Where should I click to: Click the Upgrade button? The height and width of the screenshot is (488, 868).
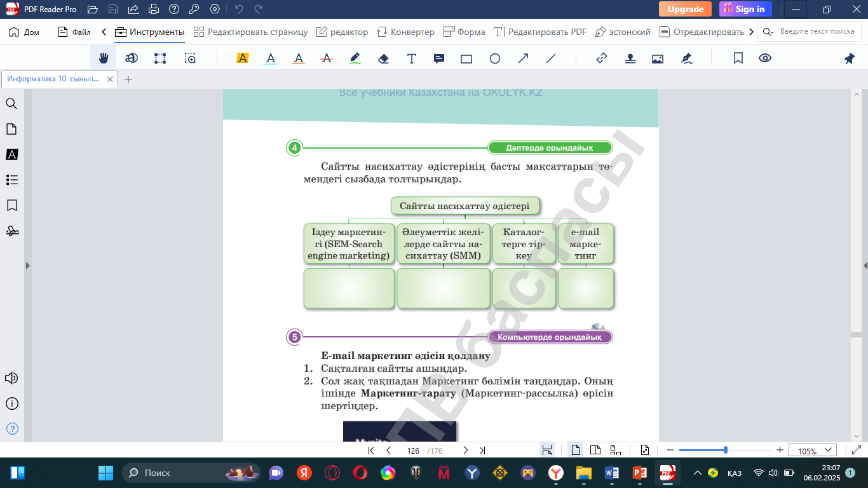(685, 9)
